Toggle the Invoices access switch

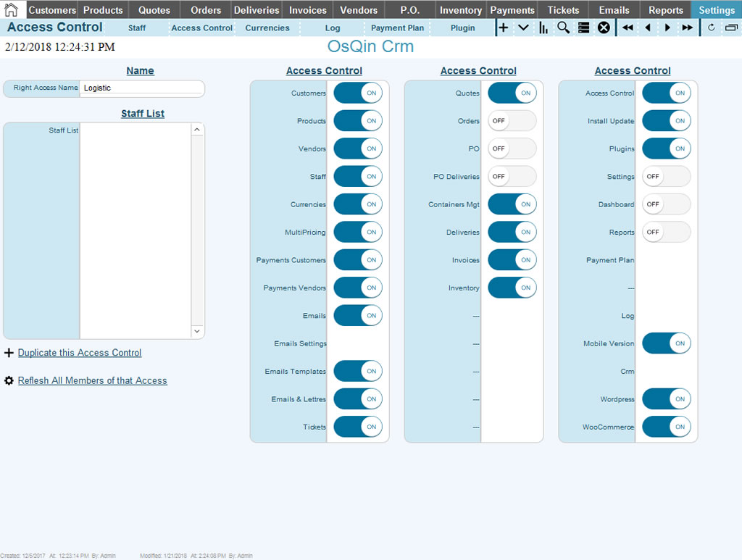tap(512, 260)
